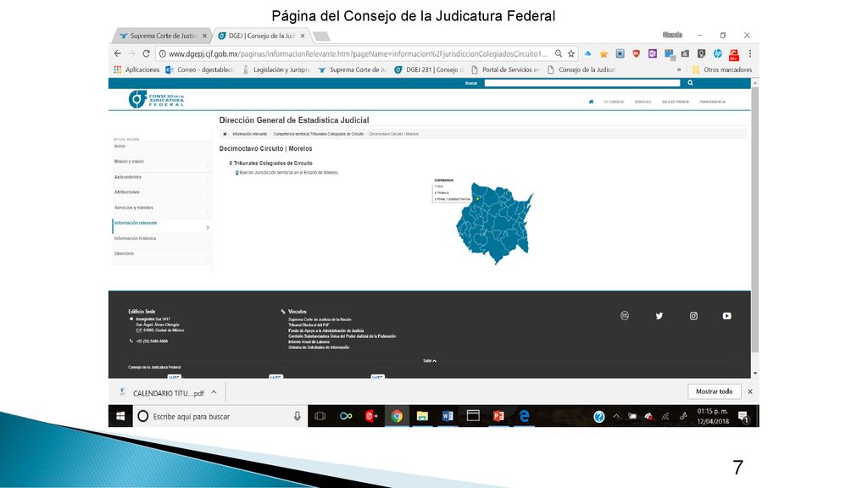Select Servicios y trámites in the sidebar
The height and width of the screenshot is (488, 868).
click(x=162, y=208)
